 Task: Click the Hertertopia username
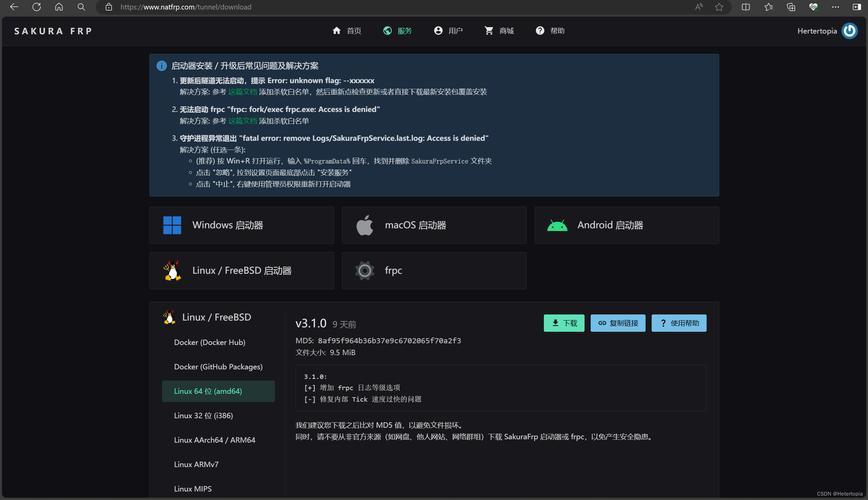tap(817, 31)
